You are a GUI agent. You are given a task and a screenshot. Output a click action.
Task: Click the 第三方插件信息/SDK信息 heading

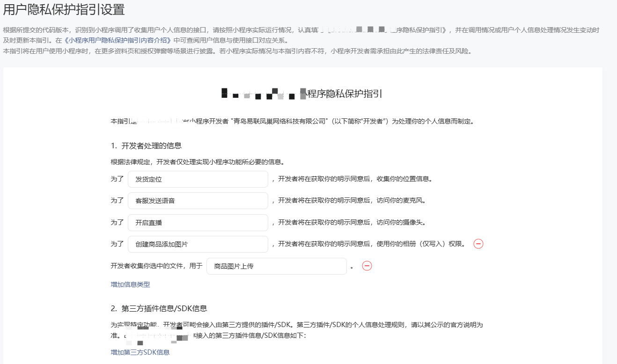click(x=159, y=308)
